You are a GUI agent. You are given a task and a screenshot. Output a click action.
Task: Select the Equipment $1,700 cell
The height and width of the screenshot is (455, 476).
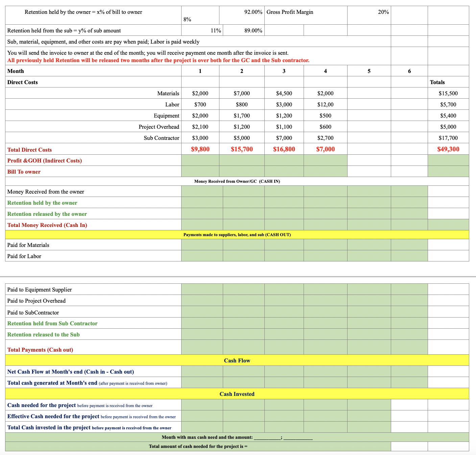242,116
